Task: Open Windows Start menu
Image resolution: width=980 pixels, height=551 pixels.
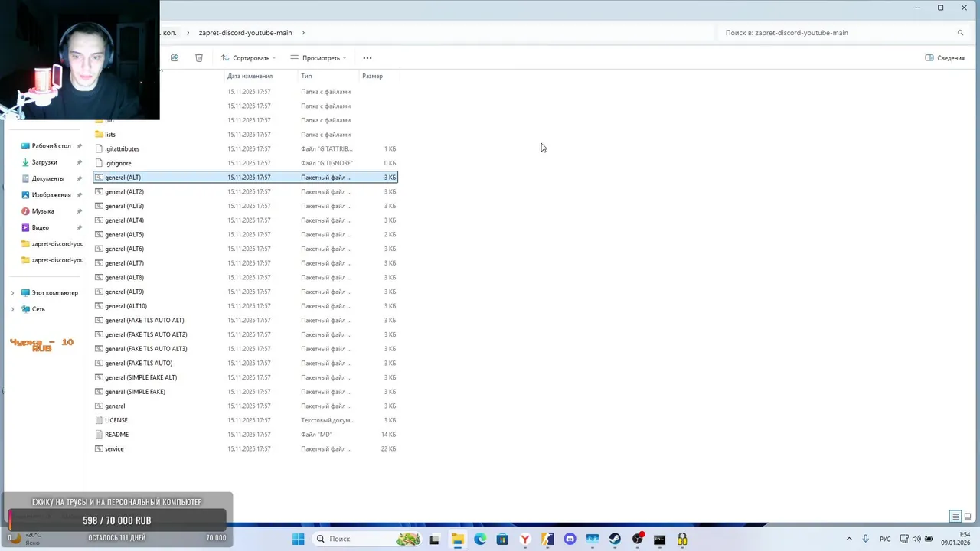Action: click(x=299, y=540)
